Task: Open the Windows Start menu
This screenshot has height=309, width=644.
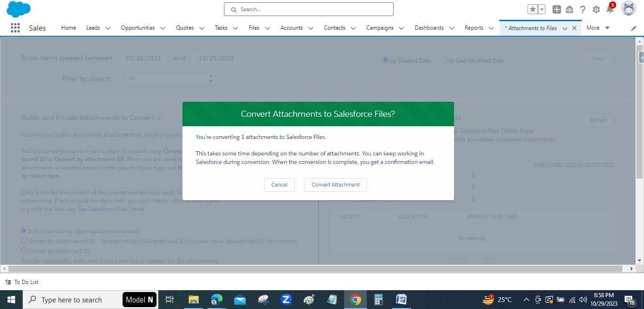Action: pyautogui.click(x=11, y=300)
